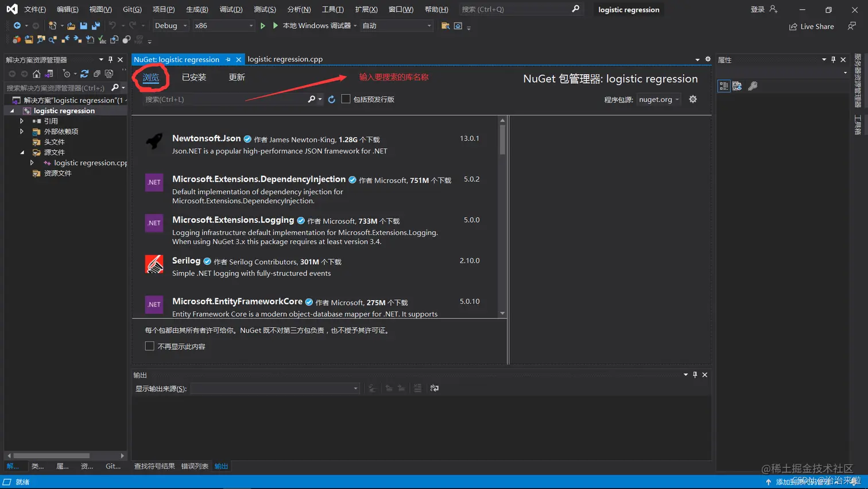
Task: Click the Home icon in Solution Explorer toolbar
Action: [x=37, y=74]
